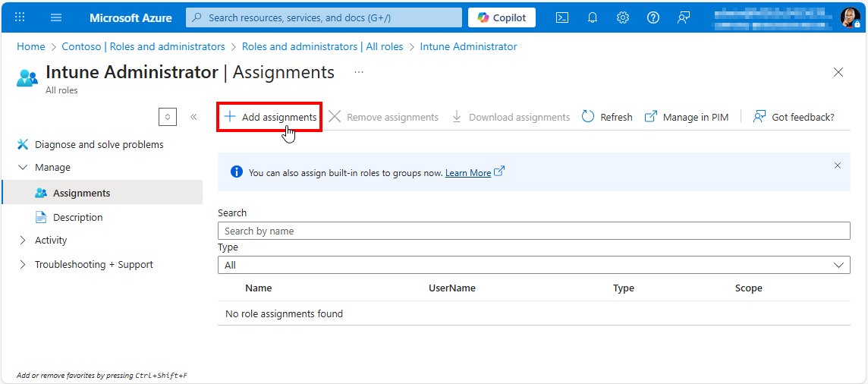Collapse the left navigation pane

tap(193, 117)
